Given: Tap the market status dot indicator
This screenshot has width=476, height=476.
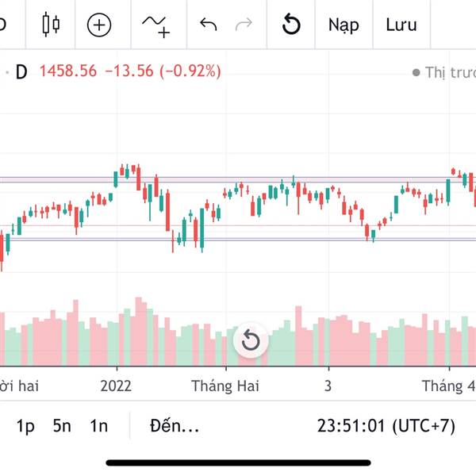Looking at the screenshot, I should click(x=416, y=72).
